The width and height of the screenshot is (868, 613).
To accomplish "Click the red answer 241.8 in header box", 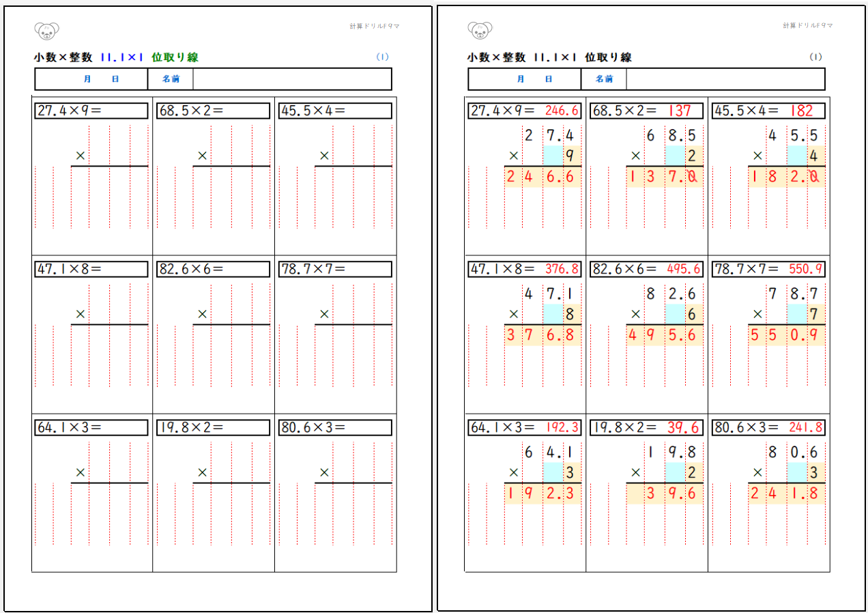I will click(x=805, y=427).
